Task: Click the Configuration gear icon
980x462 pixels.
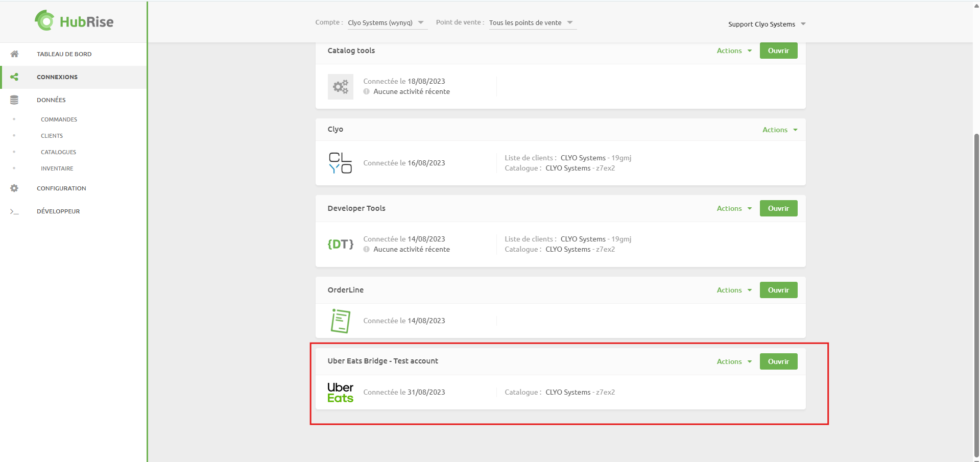Action: 14,188
